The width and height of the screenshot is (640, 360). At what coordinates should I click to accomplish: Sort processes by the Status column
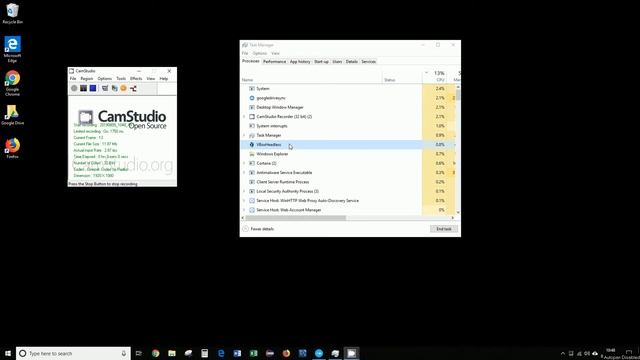[x=402, y=76]
